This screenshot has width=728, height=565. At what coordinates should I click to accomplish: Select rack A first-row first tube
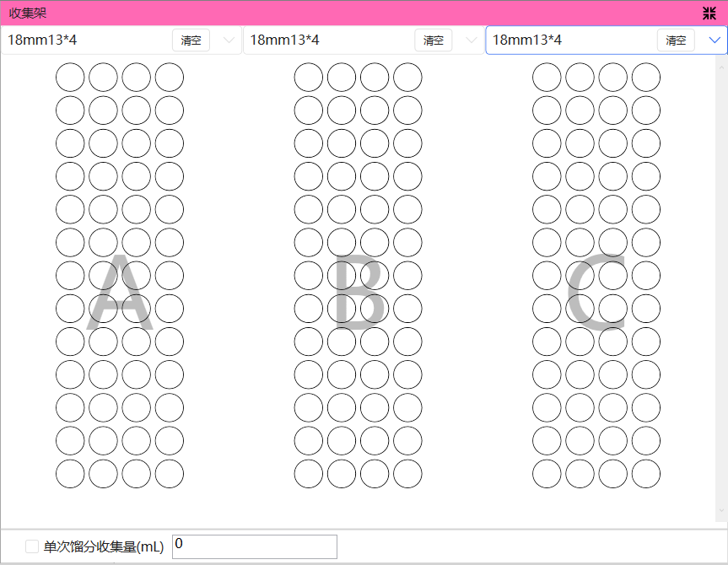70,77
